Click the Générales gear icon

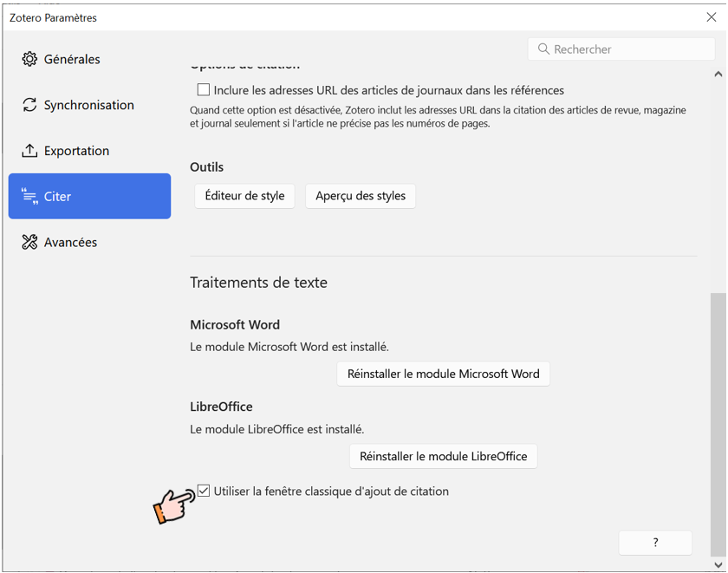pos(29,59)
